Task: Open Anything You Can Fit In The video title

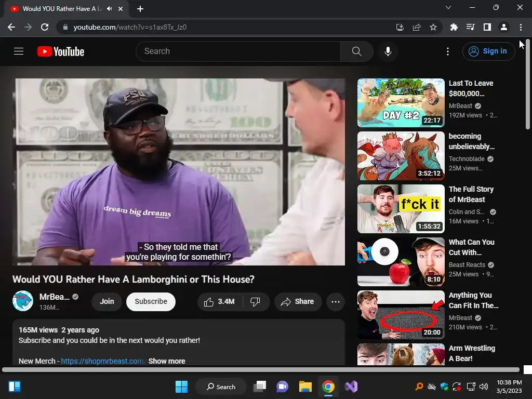Action: tap(473, 300)
